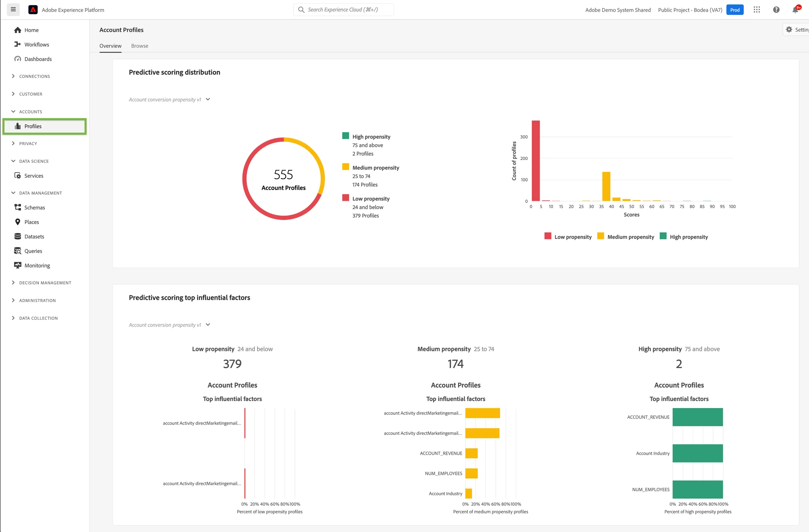Screen dimensions: 809x532
Task: Click the Prod environment badge
Action: (735, 10)
